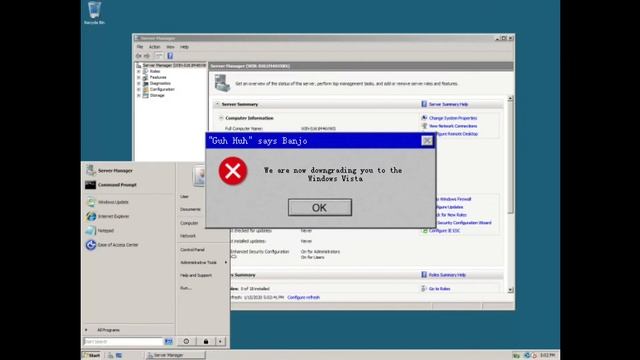The image size is (640, 360).
Task: Click the blue Help toolbar icon
Action: [170, 56]
